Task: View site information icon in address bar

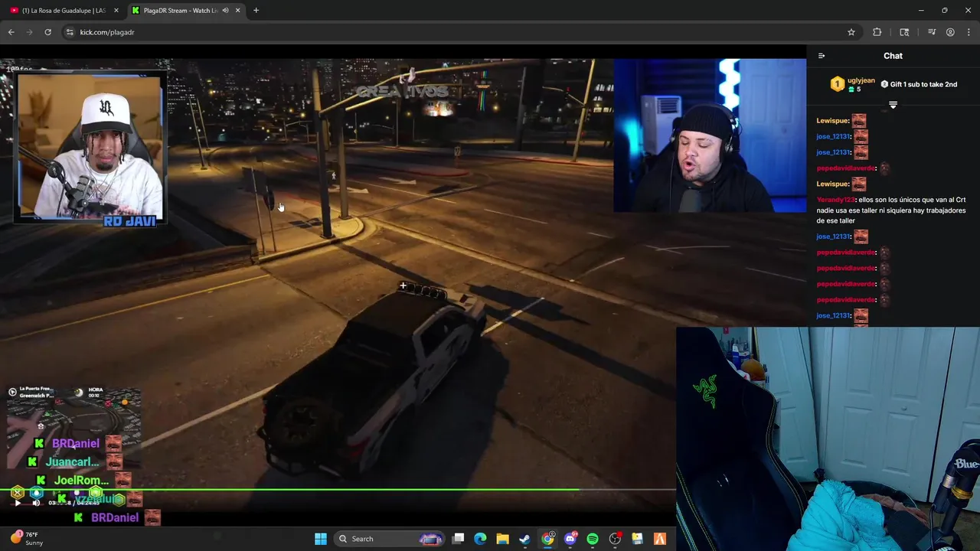Action: pyautogui.click(x=70, y=32)
